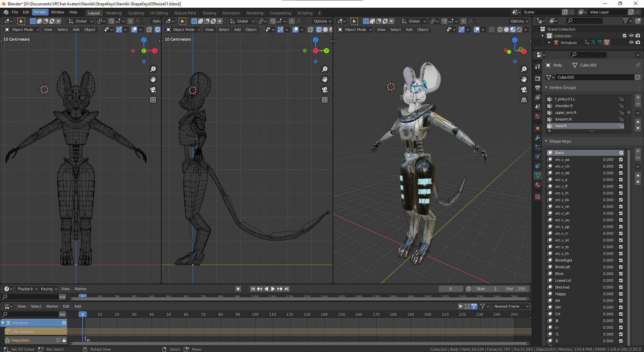Click the Blink shape key value slider
The image size is (644, 352).
click(x=608, y=274)
